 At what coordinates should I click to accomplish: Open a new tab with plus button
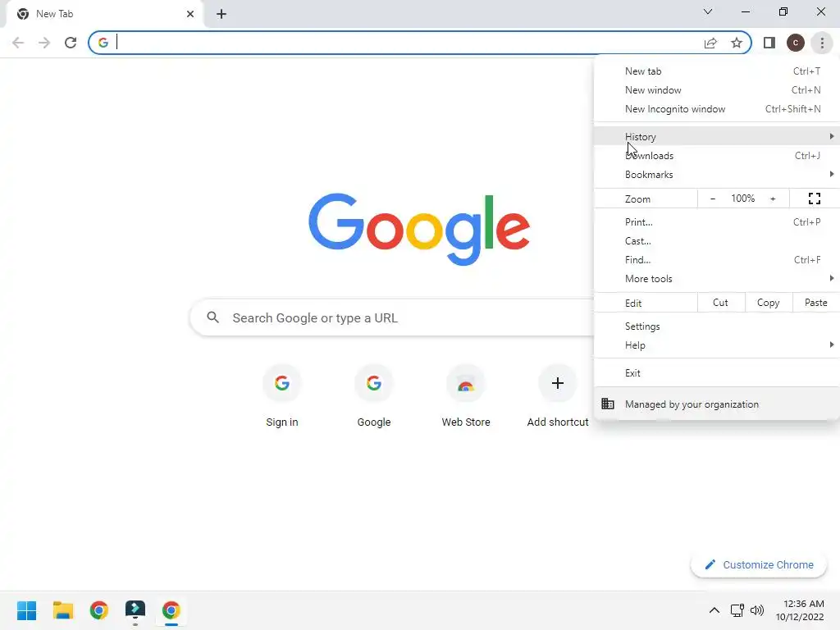(221, 14)
